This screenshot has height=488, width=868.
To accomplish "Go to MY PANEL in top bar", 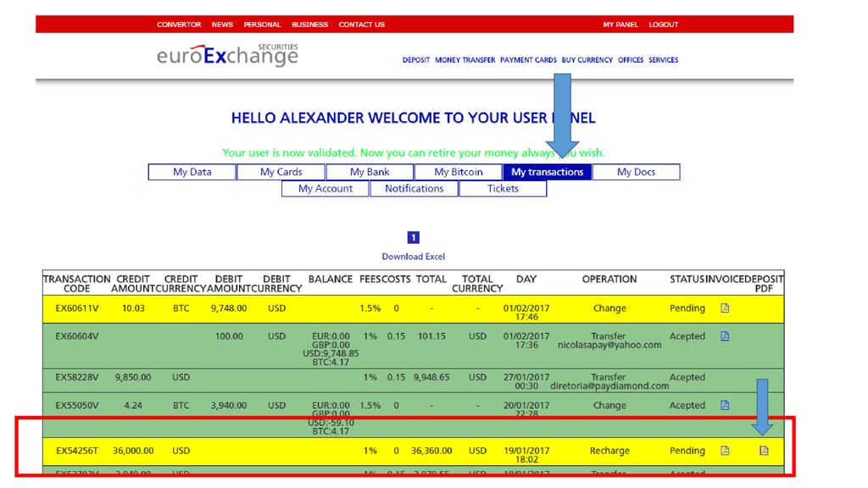I will [620, 25].
